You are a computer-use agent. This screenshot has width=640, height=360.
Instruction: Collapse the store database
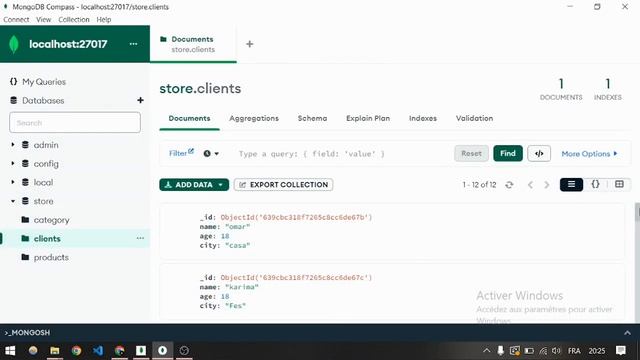13,201
